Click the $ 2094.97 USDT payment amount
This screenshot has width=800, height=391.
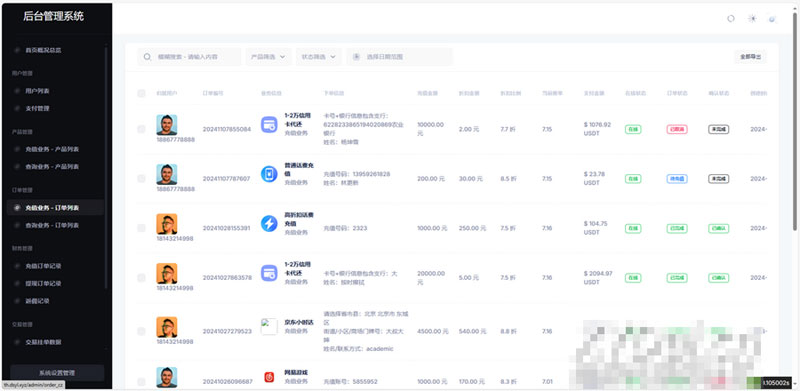[x=598, y=278]
